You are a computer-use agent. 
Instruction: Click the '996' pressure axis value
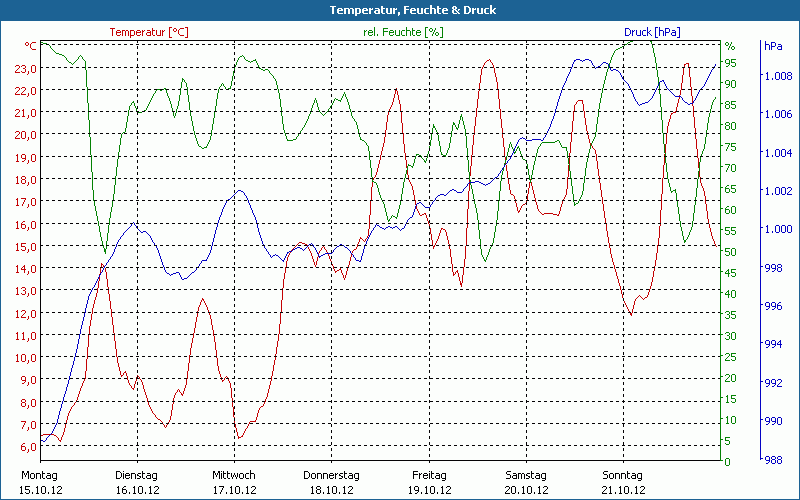coord(773,306)
